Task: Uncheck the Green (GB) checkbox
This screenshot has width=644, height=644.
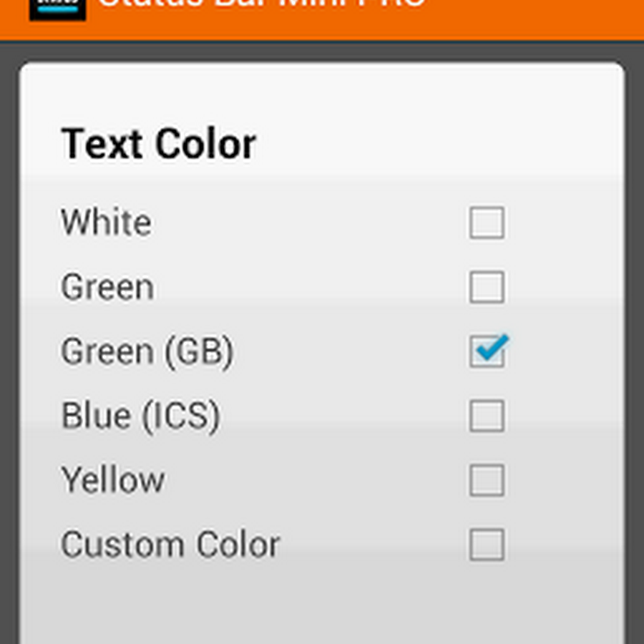Action: pyautogui.click(x=487, y=351)
